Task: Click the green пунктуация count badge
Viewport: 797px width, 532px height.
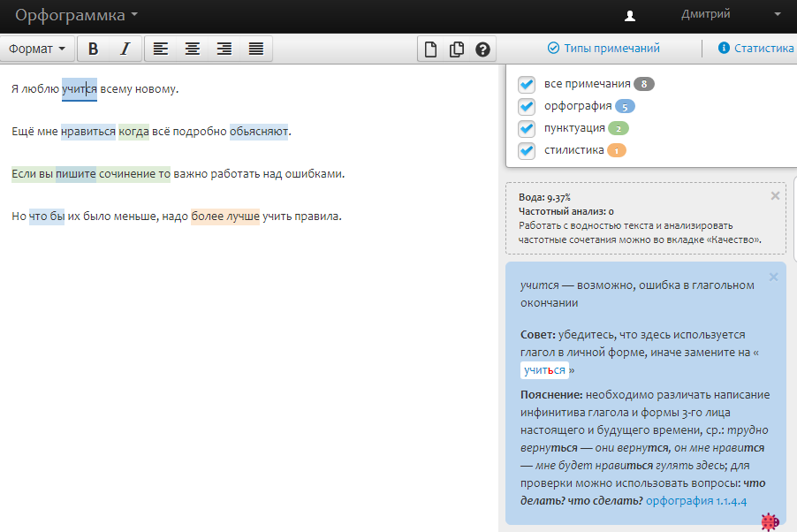Action: tap(619, 129)
